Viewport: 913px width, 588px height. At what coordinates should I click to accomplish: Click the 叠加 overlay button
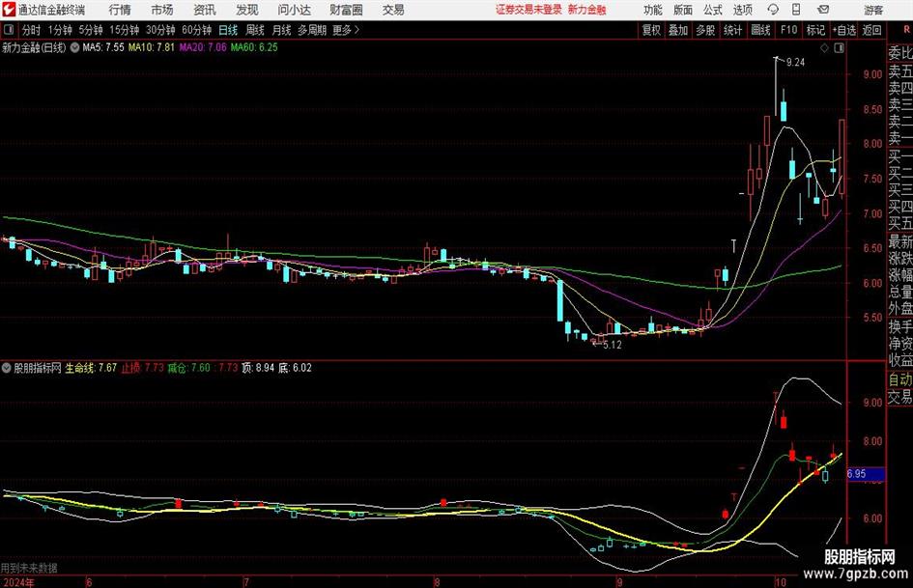(678, 30)
